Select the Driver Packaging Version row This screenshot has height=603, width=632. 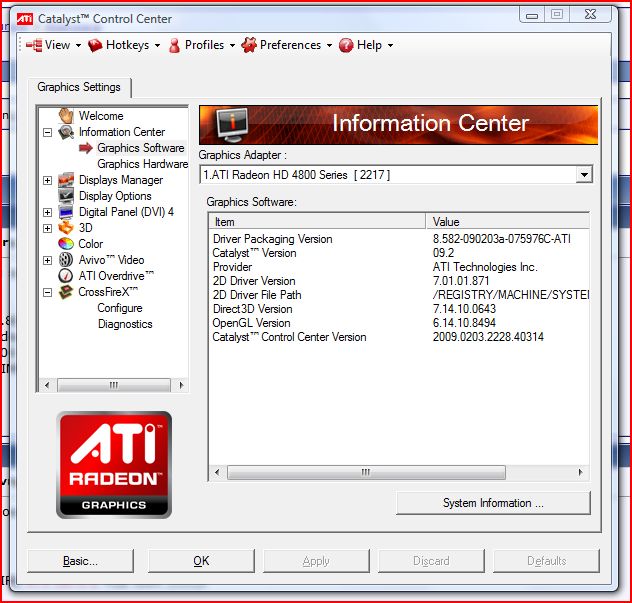[x=399, y=239]
